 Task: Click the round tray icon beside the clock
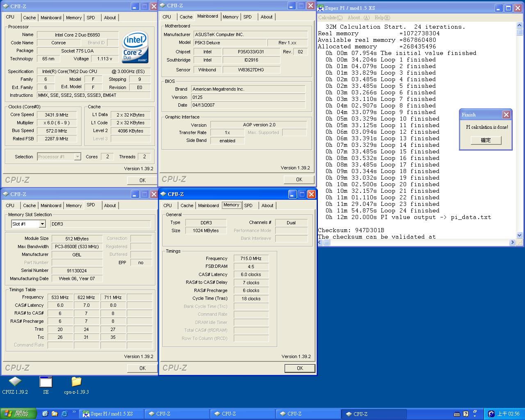[491, 414]
